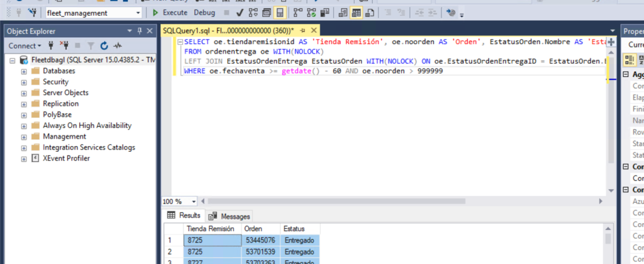Close the Object Explorer panel
Image resolution: width=644 pixels, height=264 pixels.
pyautogui.click(x=150, y=31)
